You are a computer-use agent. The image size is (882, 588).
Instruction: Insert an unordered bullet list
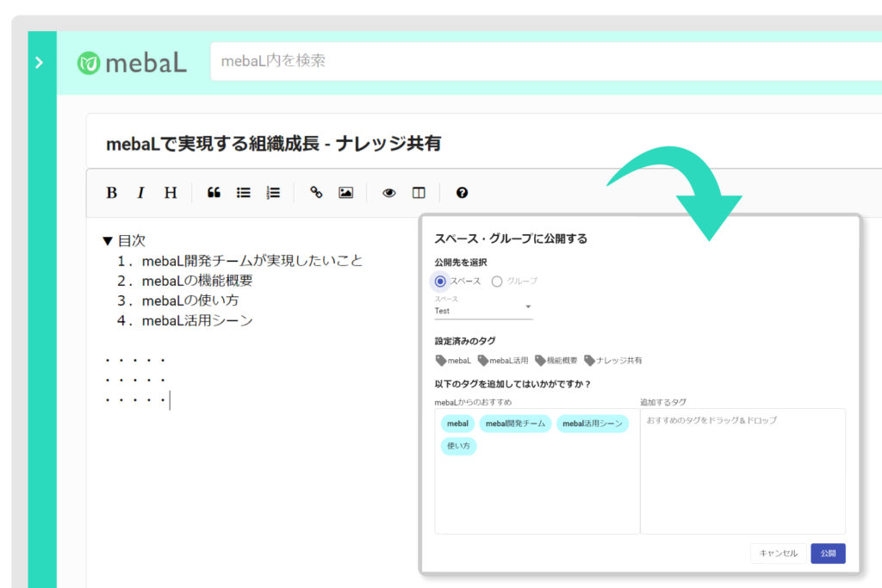[x=244, y=193]
